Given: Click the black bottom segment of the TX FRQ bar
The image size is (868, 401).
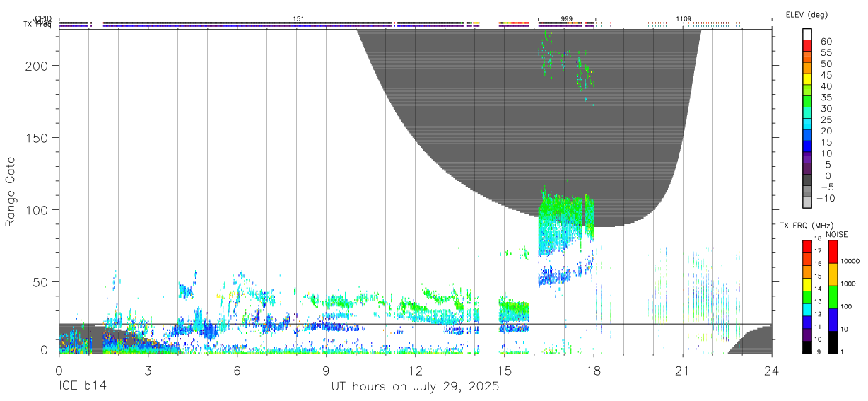Looking at the screenshot, I should (x=807, y=347).
